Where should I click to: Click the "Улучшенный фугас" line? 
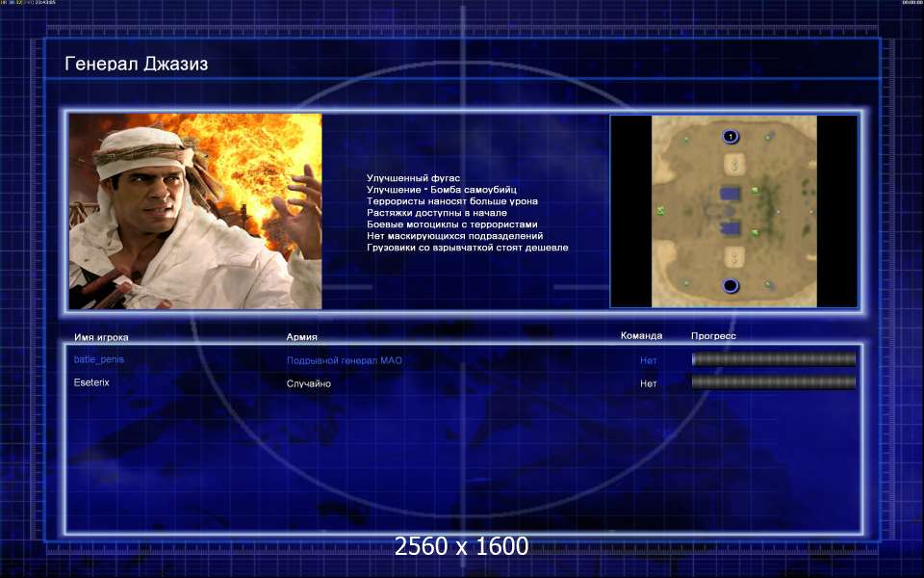pos(413,178)
